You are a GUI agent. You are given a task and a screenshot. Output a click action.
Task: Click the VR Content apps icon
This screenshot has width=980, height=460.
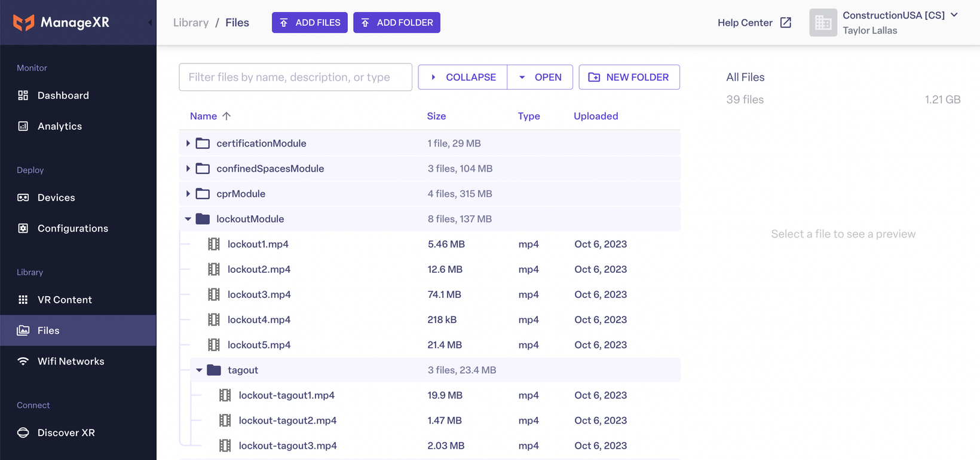tap(23, 300)
